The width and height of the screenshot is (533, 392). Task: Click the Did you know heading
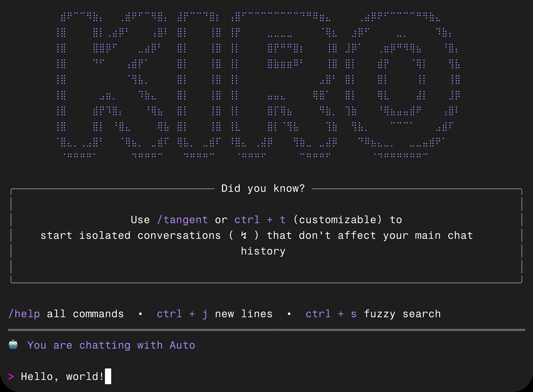263,188
